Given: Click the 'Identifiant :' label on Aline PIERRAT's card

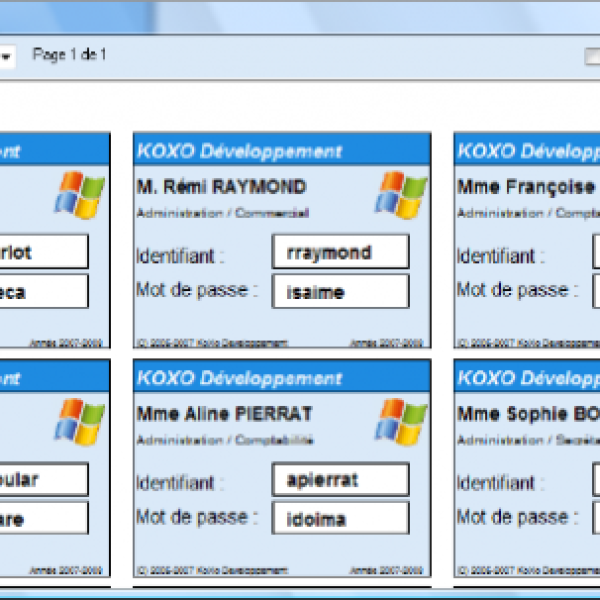Looking at the screenshot, I should point(180,483).
